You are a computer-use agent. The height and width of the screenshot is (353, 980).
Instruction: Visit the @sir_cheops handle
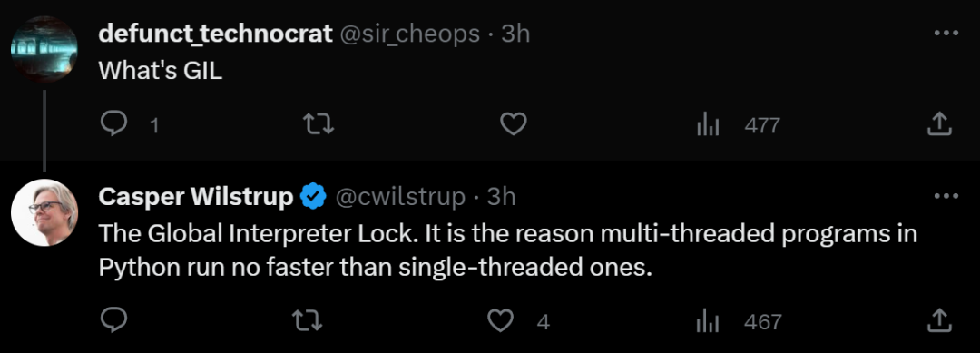[x=409, y=33]
